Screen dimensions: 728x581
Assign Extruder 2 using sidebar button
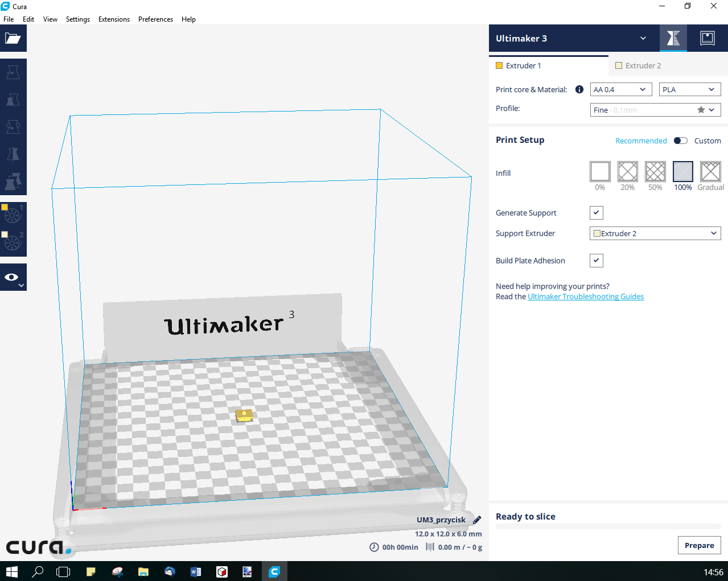point(13,243)
